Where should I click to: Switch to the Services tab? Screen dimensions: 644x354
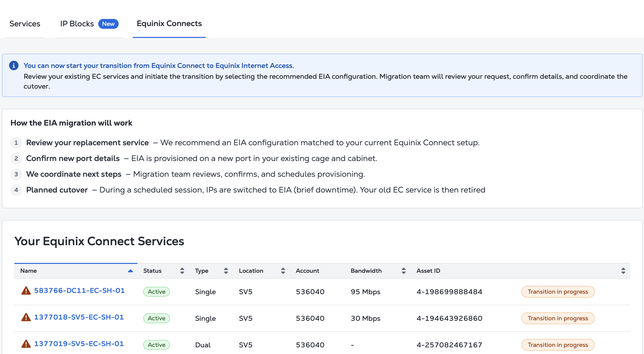coord(25,24)
